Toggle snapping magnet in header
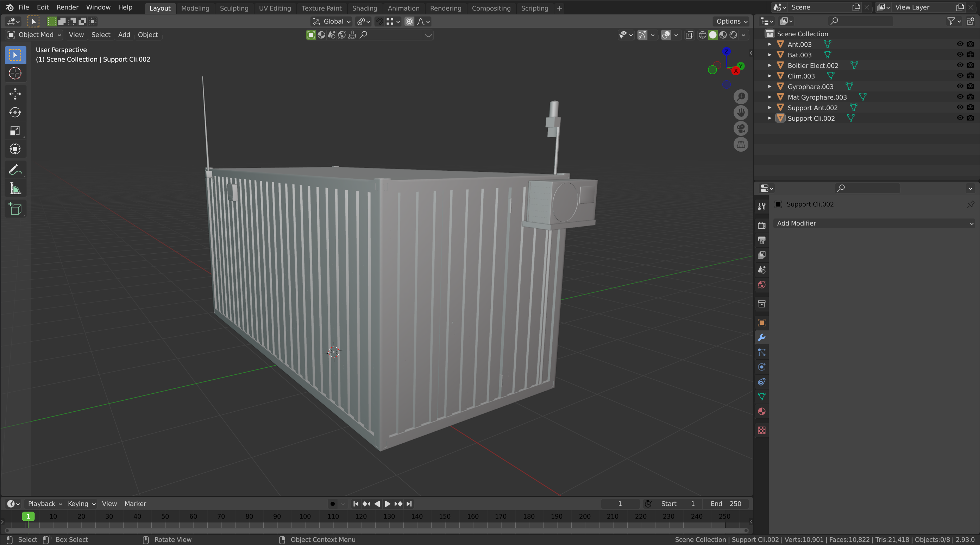 [379, 21]
